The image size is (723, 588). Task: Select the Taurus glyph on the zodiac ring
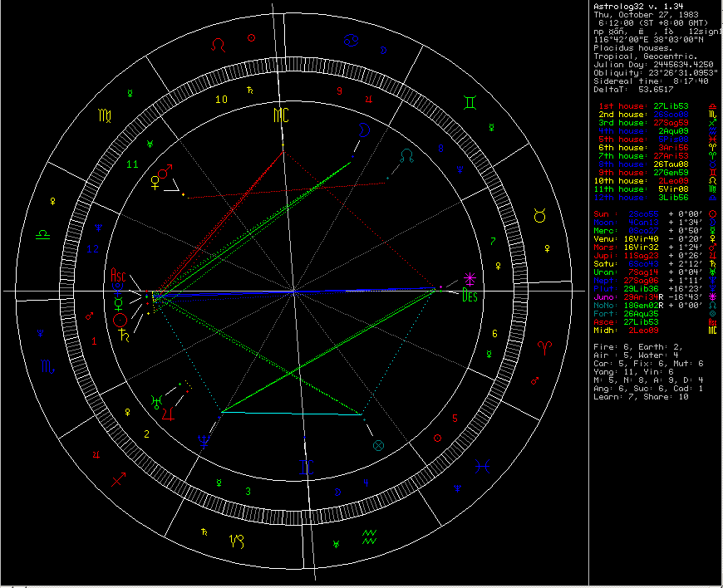pyautogui.click(x=541, y=216)
